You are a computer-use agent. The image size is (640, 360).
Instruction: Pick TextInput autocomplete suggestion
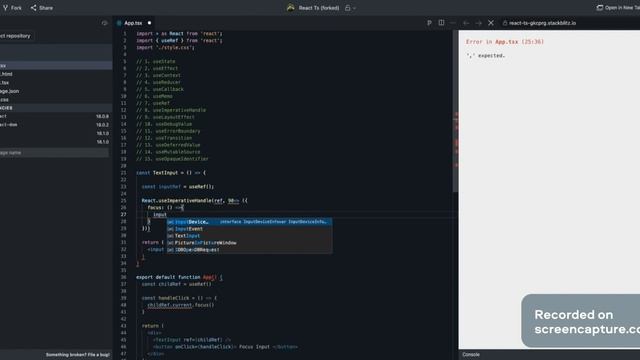pos(249,236)
